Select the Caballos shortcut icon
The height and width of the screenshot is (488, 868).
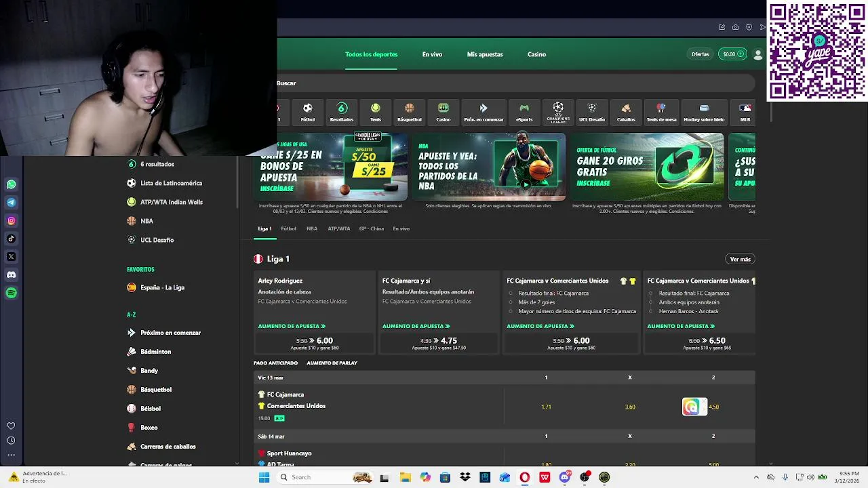coord(626,112)
